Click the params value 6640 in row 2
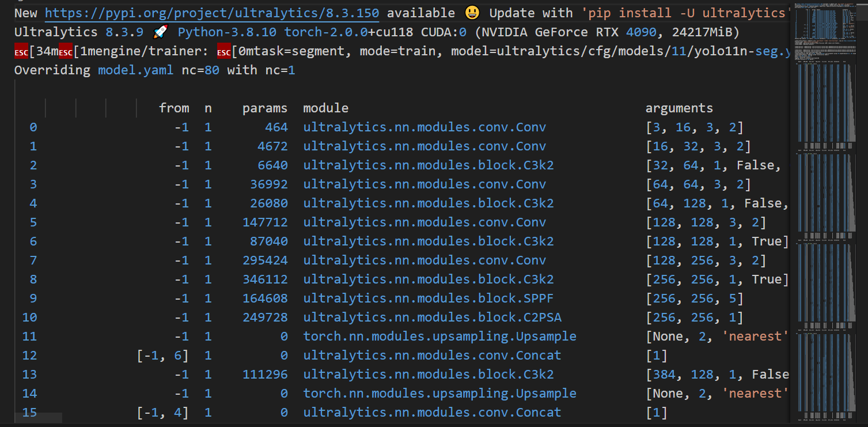This screenshot has height=427, width=868. tap(272, 165)
